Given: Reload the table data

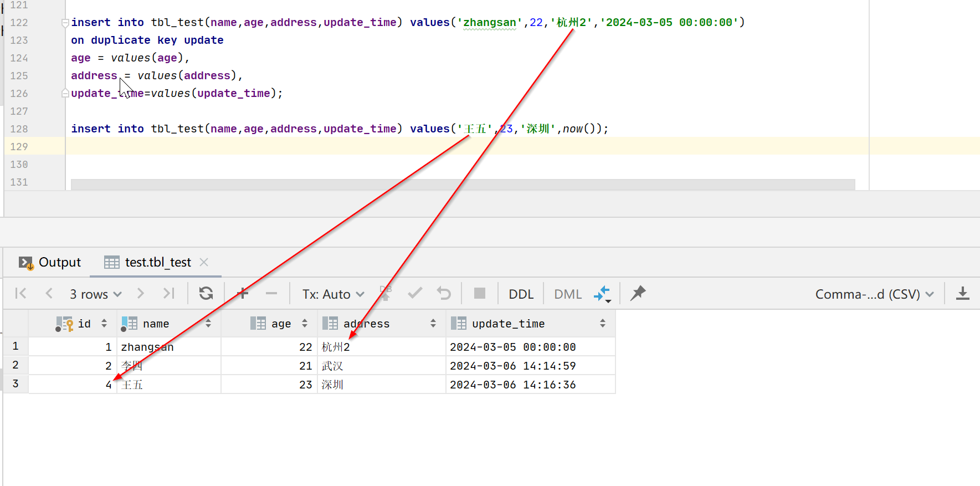Looking at the screenshot, I should coord(206,293).
